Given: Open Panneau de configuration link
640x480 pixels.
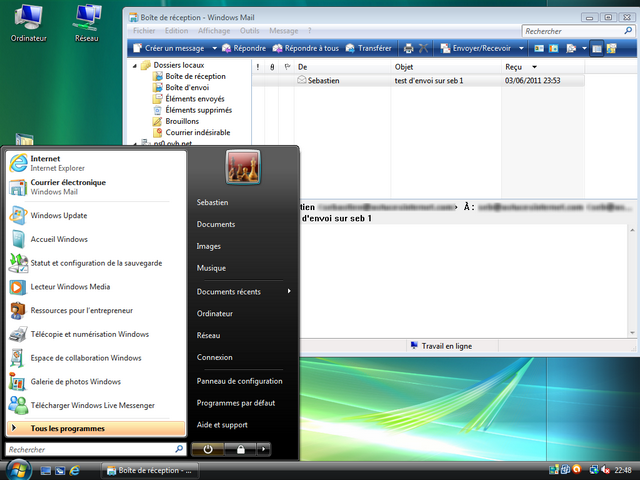Looking at the screenshot, I should coord(240,381).
